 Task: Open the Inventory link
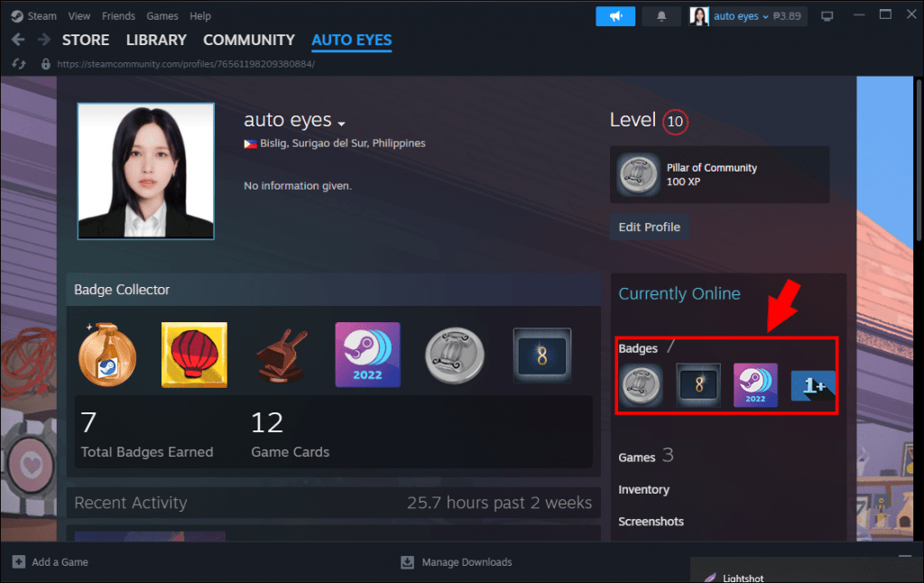pos(643,489)
